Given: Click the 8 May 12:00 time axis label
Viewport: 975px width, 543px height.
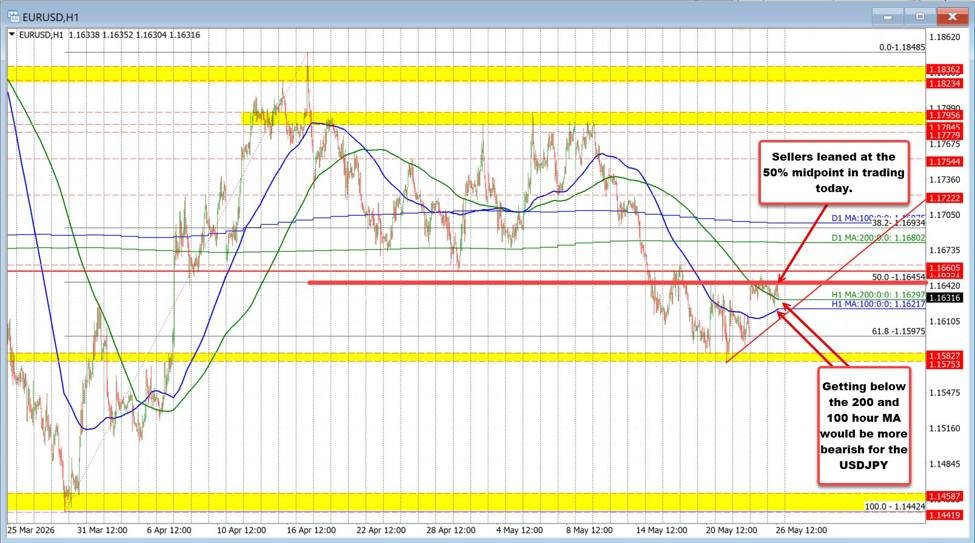Looking at the screenshot, I should pos(589,531).
